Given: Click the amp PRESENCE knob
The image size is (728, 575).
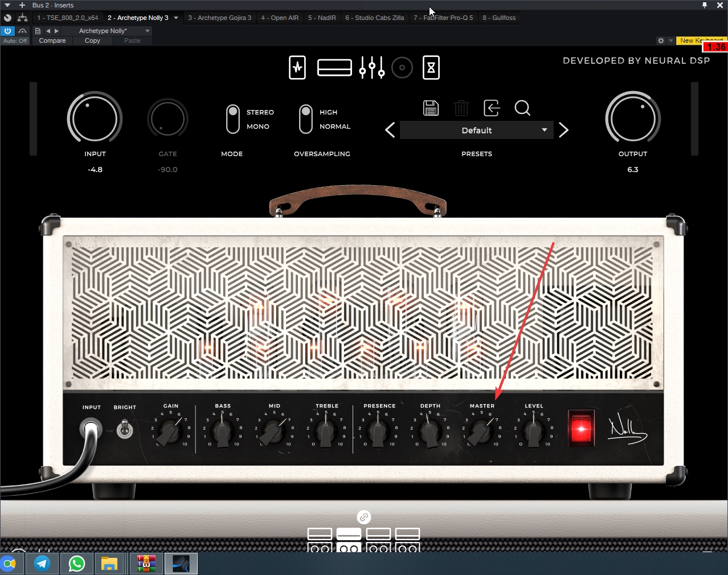Looking at the screenshot, I should (378, 433).
